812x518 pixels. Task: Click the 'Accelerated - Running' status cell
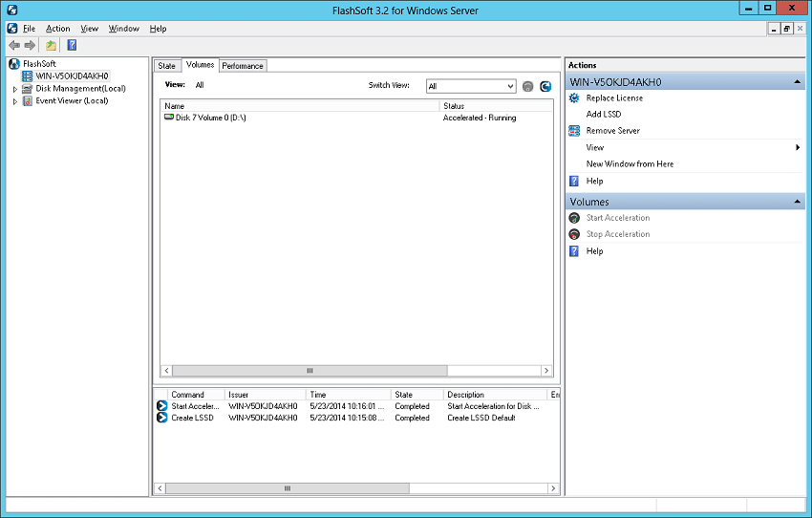click(x=480, y=118)
